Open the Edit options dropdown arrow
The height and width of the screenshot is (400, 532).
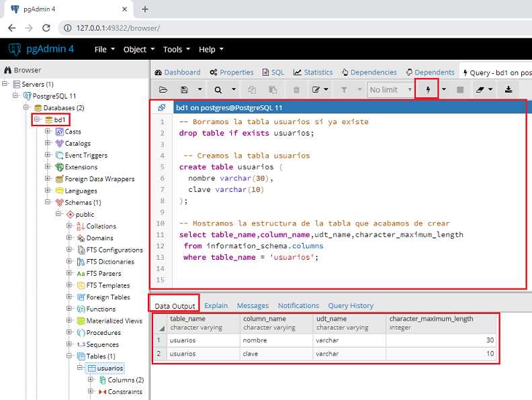click(326, 89)
